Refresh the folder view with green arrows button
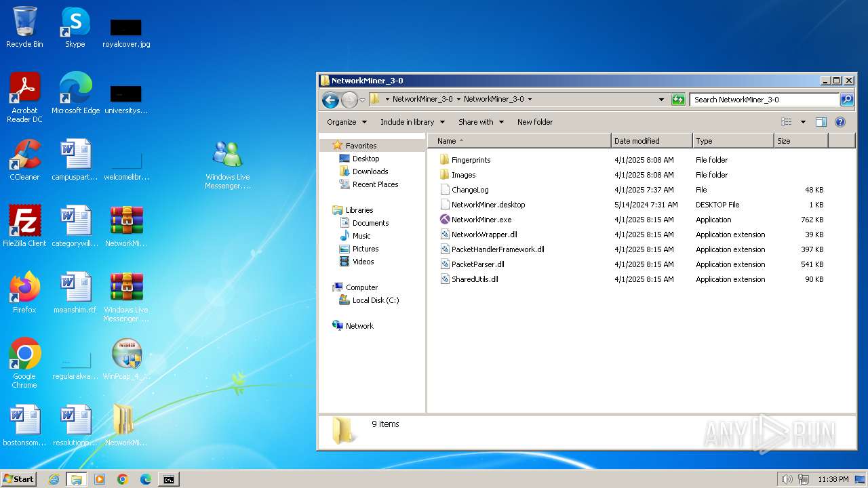The height and width of the screenshot is (488, 868). pos(678,100)
